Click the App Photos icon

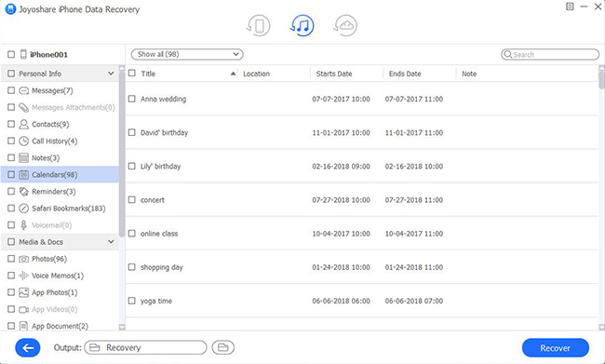[24, 292]
